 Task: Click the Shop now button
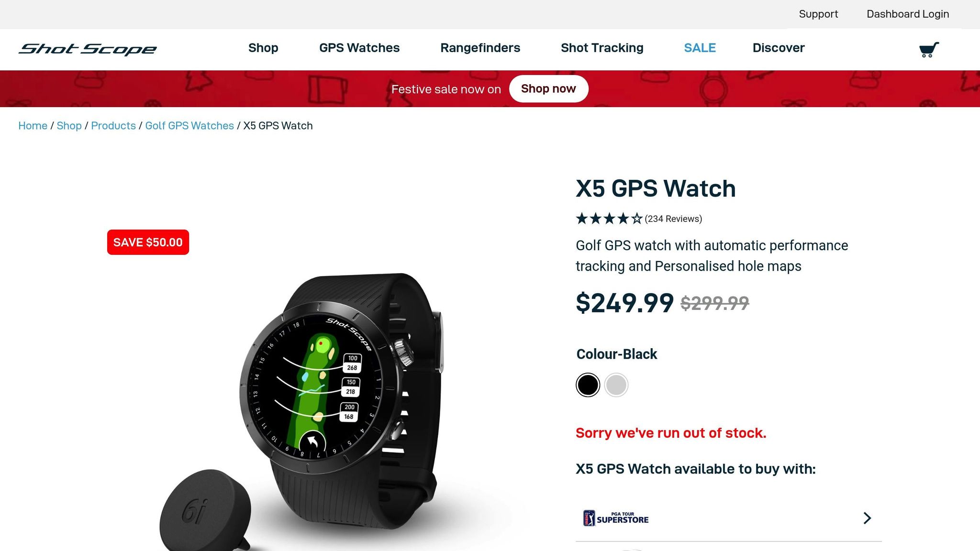tap(548, 89)
